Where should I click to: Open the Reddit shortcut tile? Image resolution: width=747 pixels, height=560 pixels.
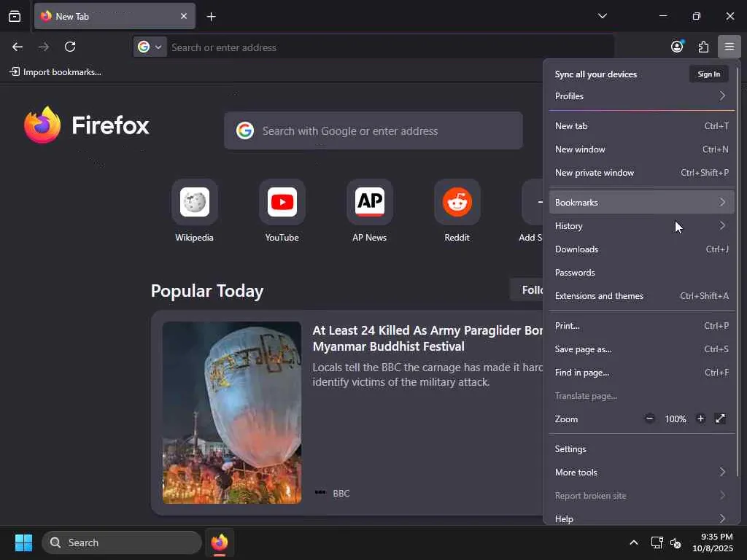pyautogui.click(x=457, y=211)
